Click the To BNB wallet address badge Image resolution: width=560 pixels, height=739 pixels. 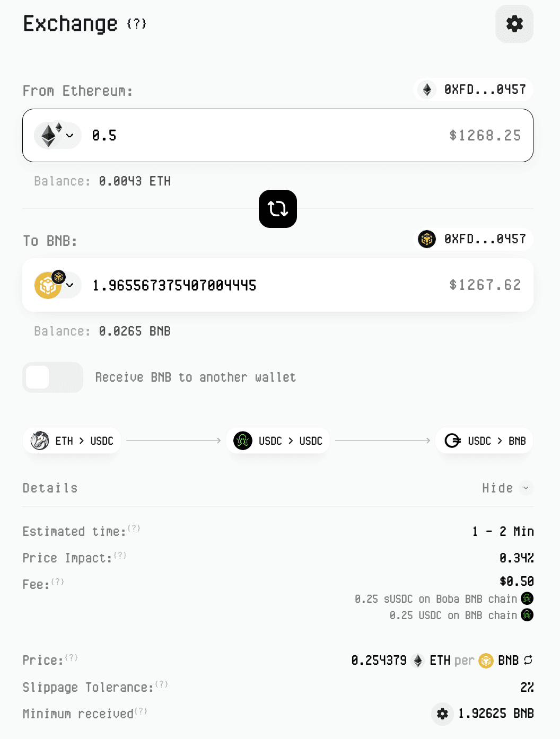click(x=472, y=239)
